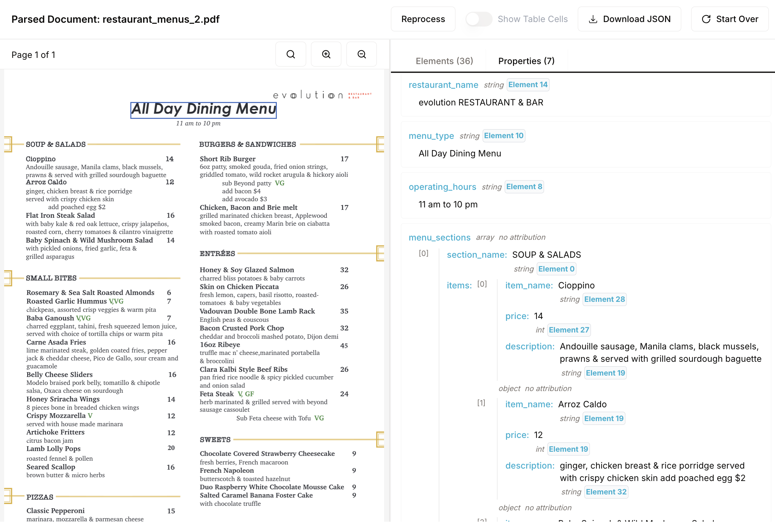Open Element 14 attribution for restaurant_name

[x=528, y=85]
